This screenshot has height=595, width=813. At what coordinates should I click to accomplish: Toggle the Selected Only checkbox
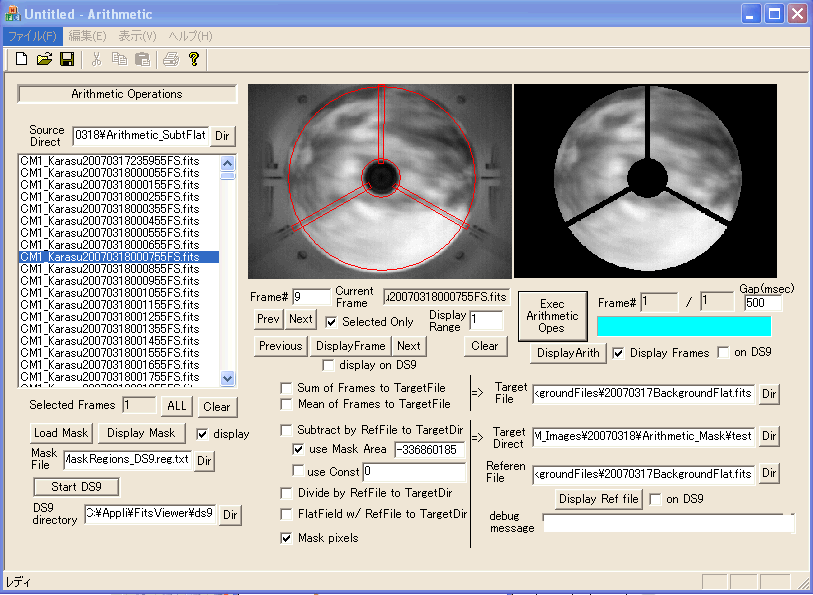tap(331, 322)
